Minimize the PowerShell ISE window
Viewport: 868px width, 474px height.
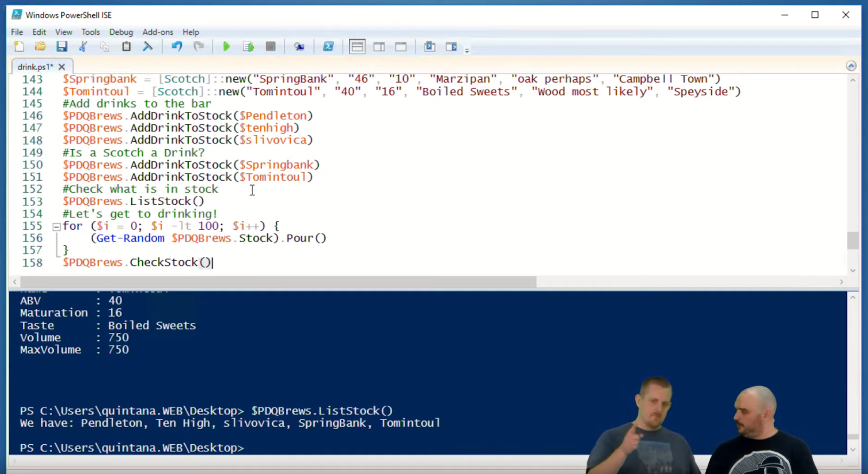(x=784, y=15)
